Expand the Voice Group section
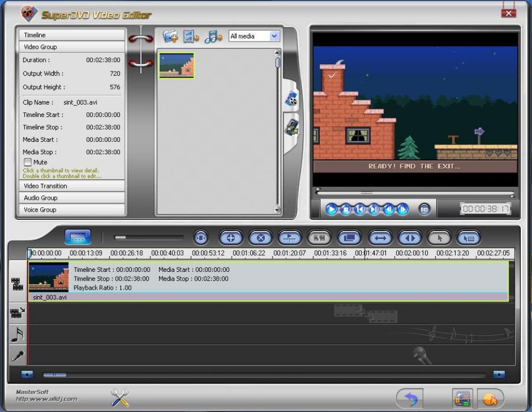Viewport: 532px width, 412px height. tap(72, 210)
